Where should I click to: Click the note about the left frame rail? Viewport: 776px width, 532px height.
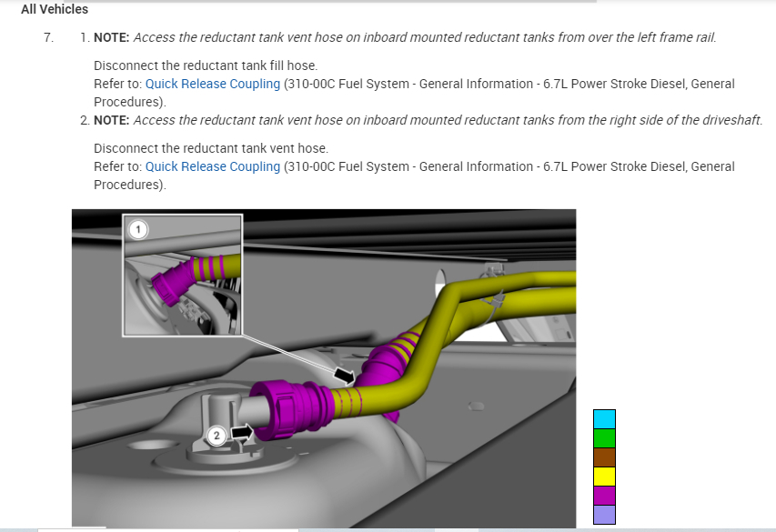[406, 37]
